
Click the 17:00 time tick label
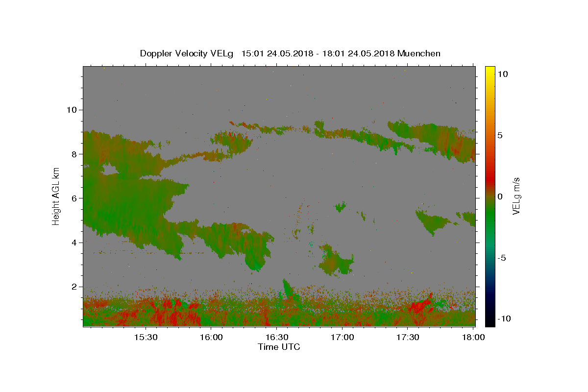tap(342, 338)
